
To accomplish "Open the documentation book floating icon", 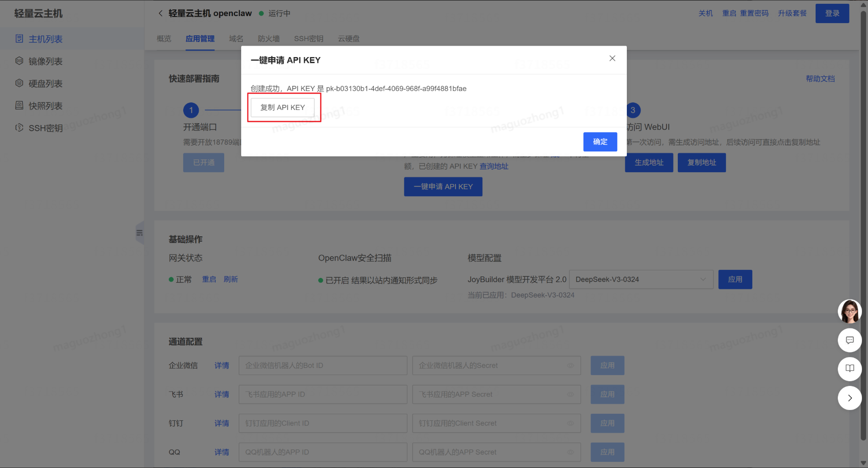I will pyautogui.click(x=850, y=368).
